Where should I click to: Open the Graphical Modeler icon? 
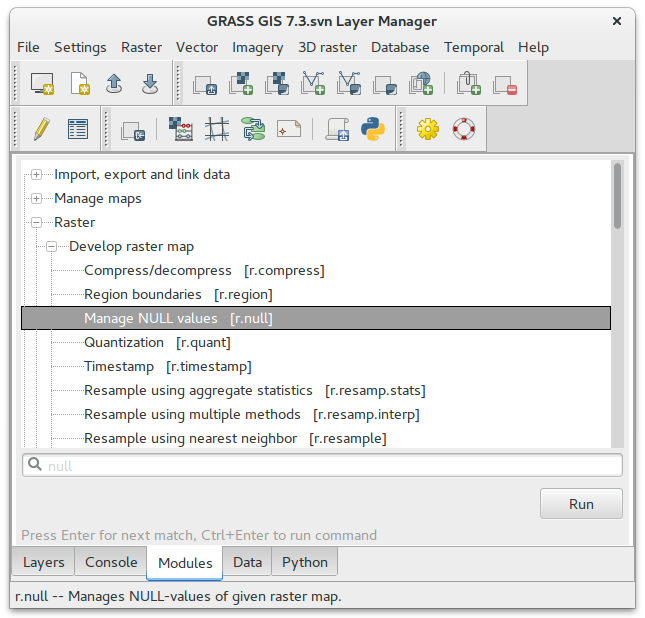(x=253, y=129)
